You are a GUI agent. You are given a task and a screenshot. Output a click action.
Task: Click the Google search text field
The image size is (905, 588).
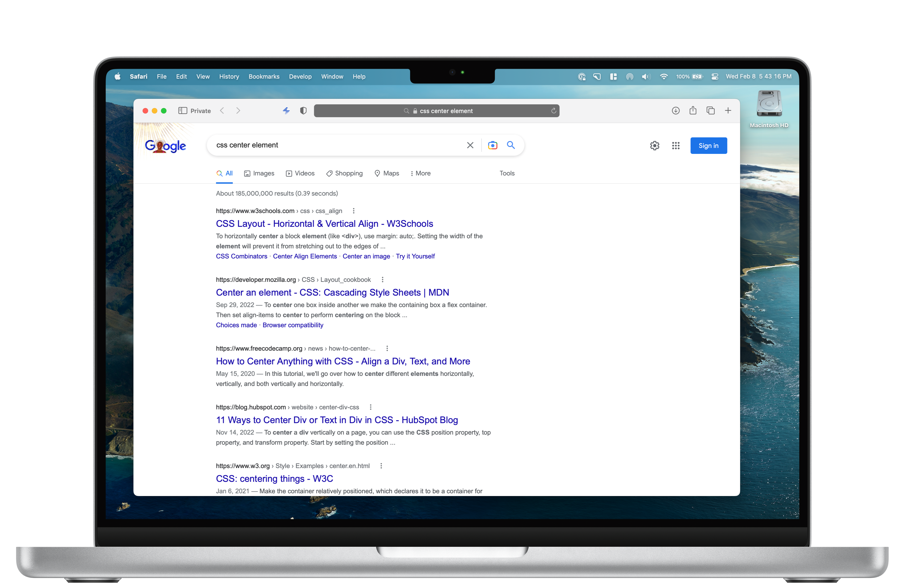(x=335, y=145)
